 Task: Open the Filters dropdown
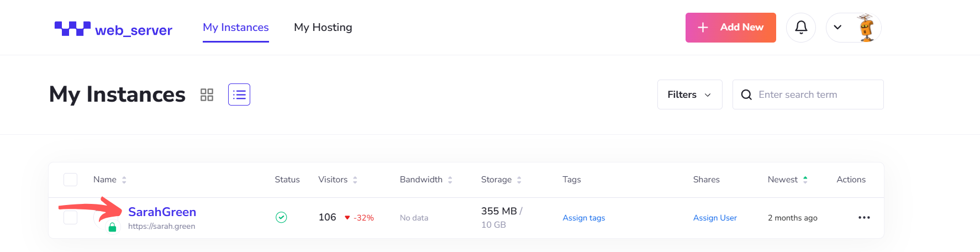pyautogui.click(x=689, y=95)
